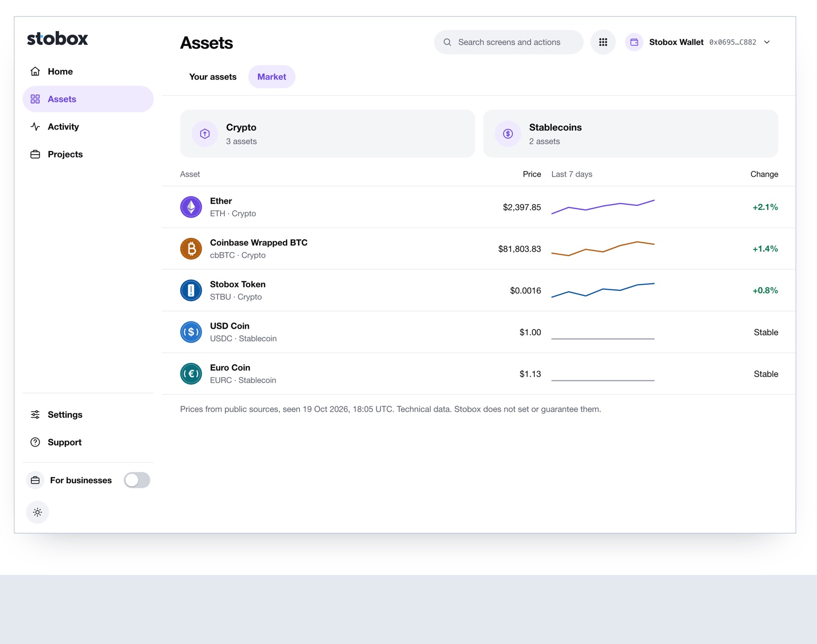
Task: Click the Stobox Token coin icon
Action: point(191,290)
